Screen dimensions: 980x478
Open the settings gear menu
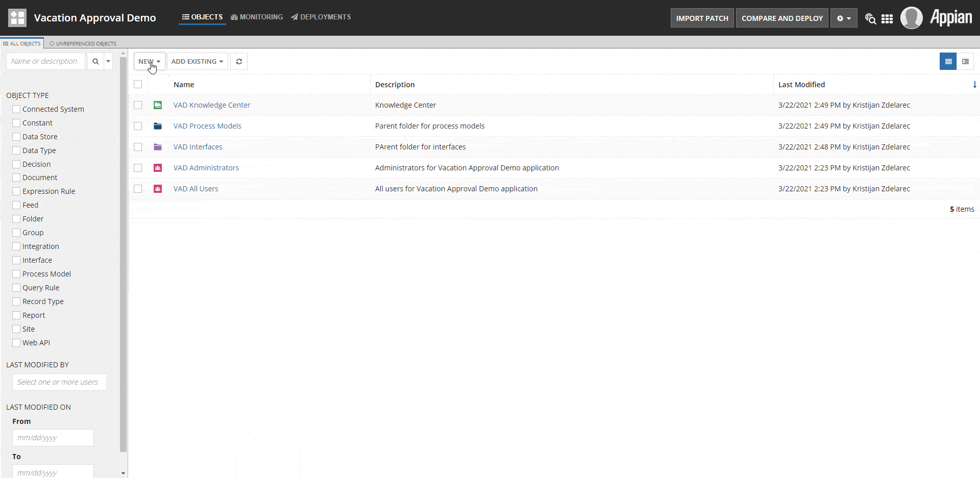pos(844,18)
